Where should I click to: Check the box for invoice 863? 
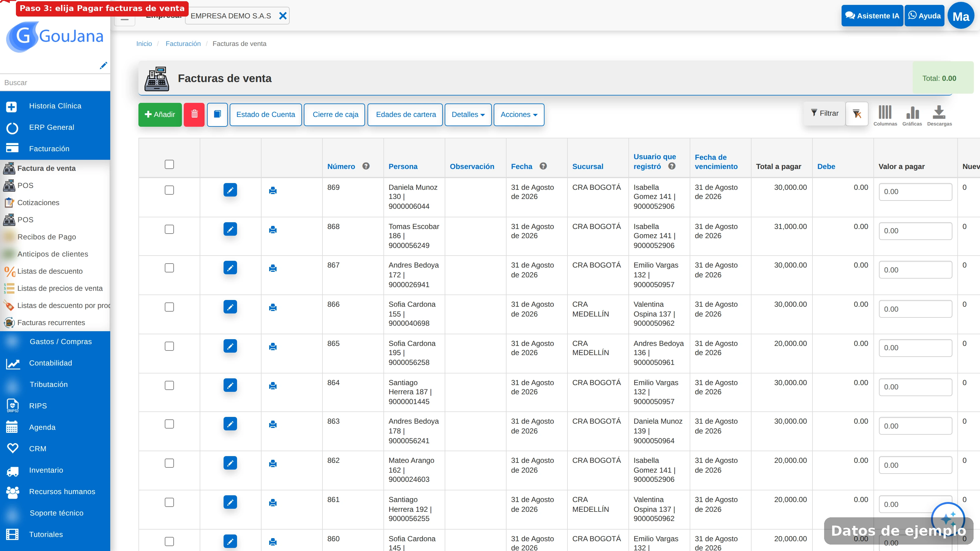pyautogui.click(x=169, y=424)
